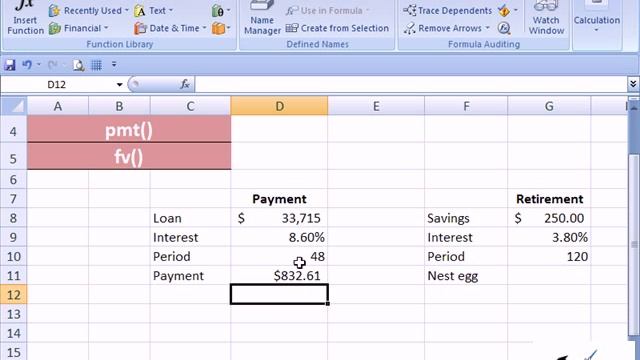Click the Nest egg label cell
The height and width of the screenshot is (360, 640).
(x=466, y=276)
